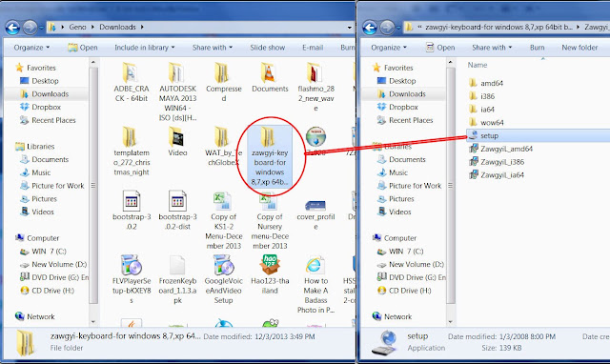This screenshot has height=364, width=610.
Task: Select FrozenKeyboard_1.1.3.apk file icon
Action: coord(177,265)
